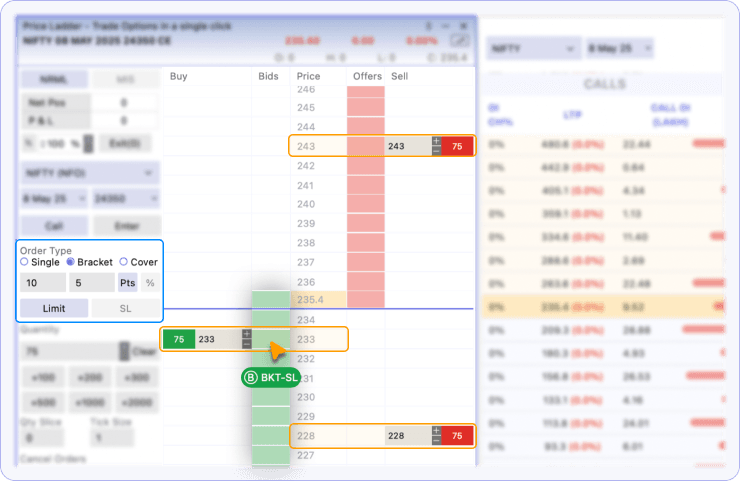Click the sell price field showing 243
740x481 pixels.
[409, 146]
